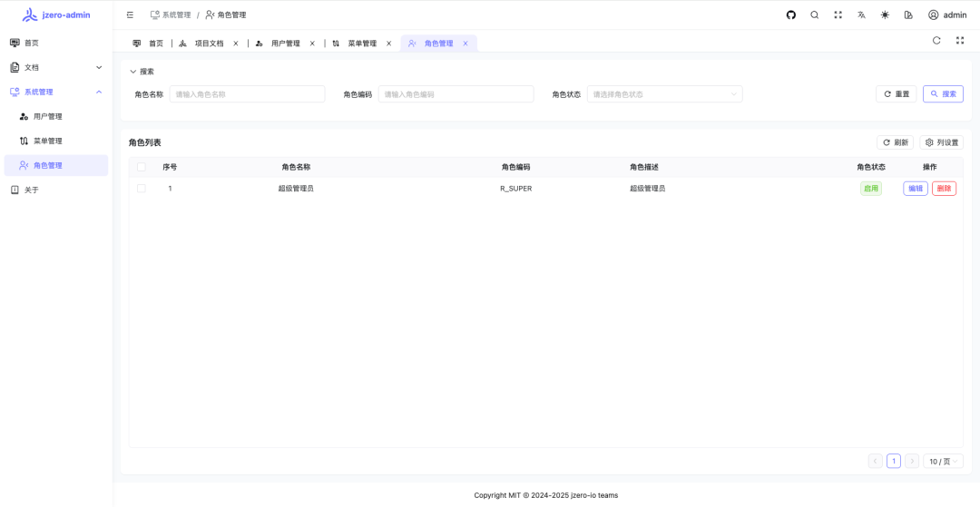
Task: Switch to the 菜单管理 tab
Action: [362, 44]
